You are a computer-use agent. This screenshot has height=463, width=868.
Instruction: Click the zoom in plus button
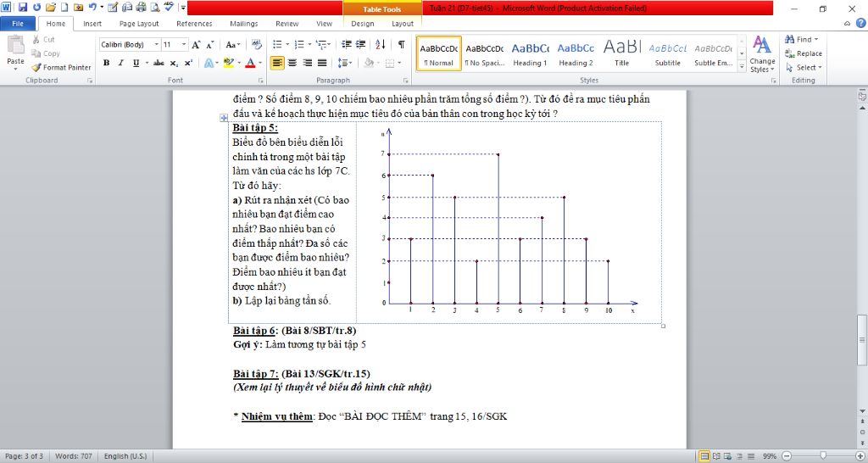pos(860,456)
